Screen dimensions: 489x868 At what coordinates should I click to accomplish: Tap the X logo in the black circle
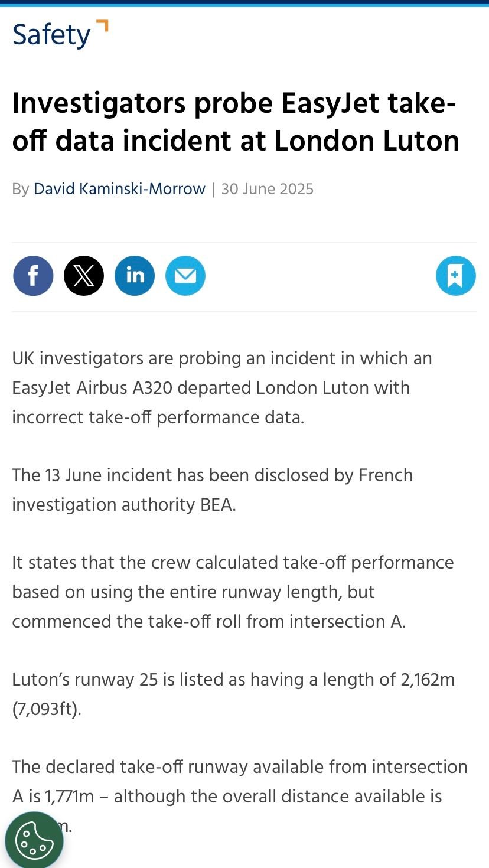(84, 275)
